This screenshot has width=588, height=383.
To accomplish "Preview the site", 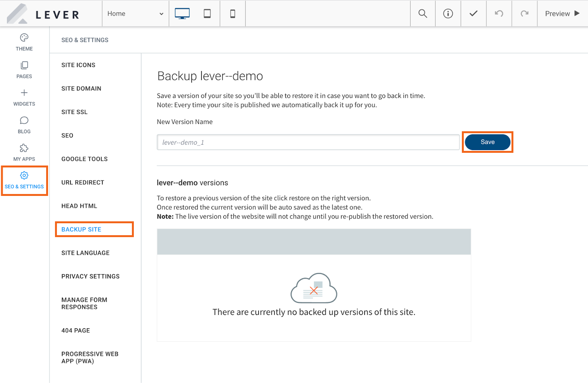I will point(562,13).
